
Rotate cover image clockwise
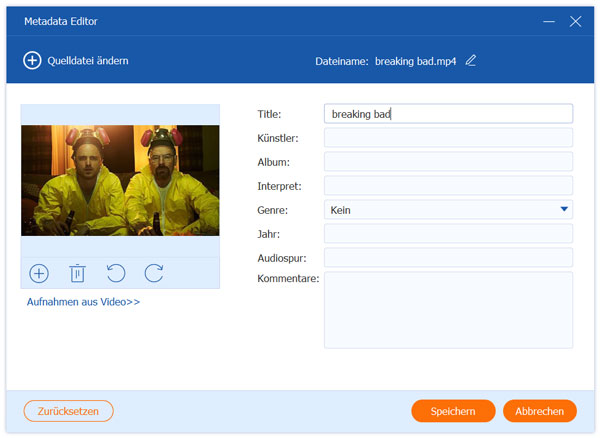click(154, 274)
